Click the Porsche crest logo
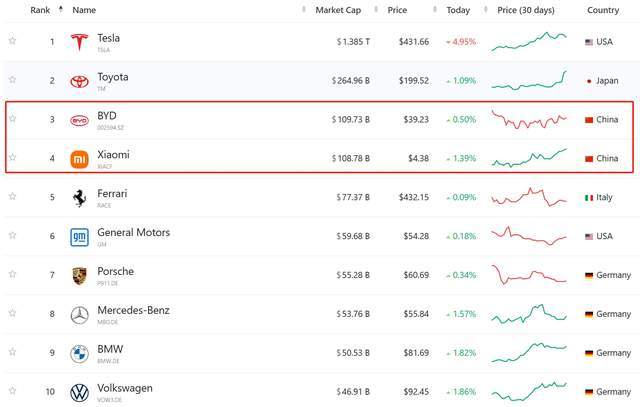Viewport: 640px width, 407px height. [x=79, y=276]
